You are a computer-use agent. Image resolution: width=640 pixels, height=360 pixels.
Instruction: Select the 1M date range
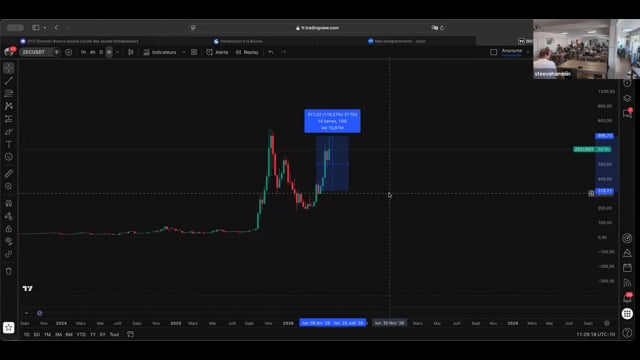(47, 334)
